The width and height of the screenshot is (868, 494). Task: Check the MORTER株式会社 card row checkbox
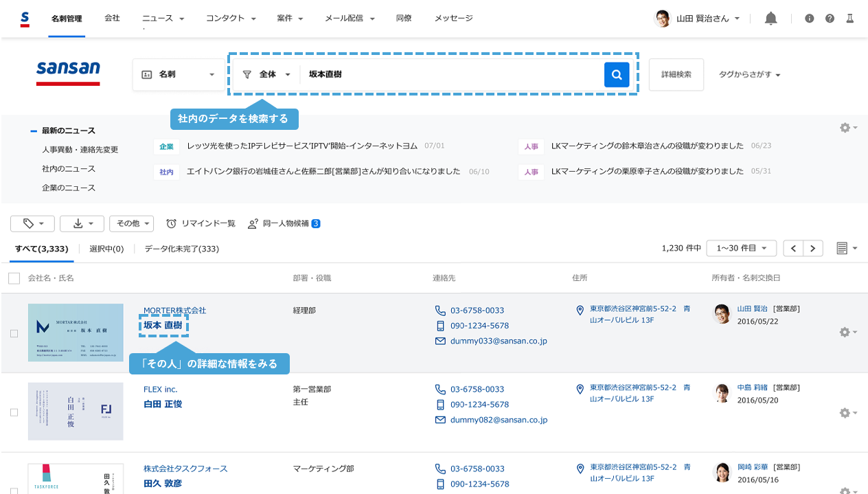14,333
